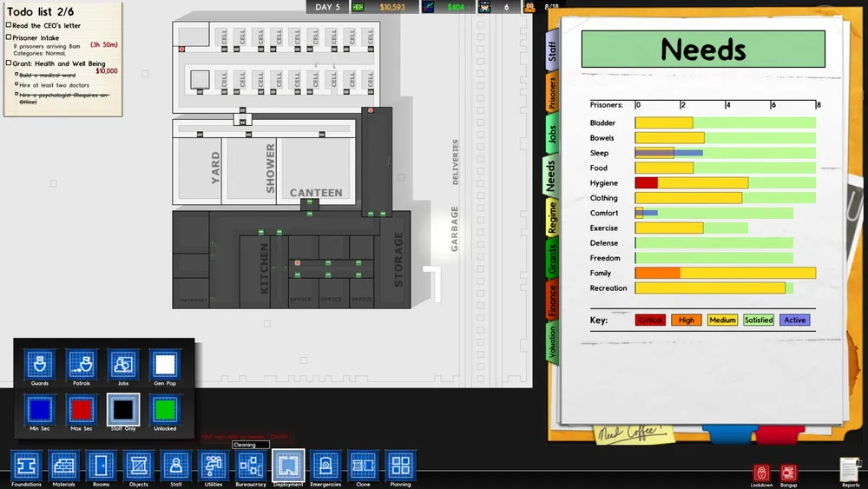Open the Rooms menu
The width and height of the screenshot is (868, 489).
click(x=101, y=465)
